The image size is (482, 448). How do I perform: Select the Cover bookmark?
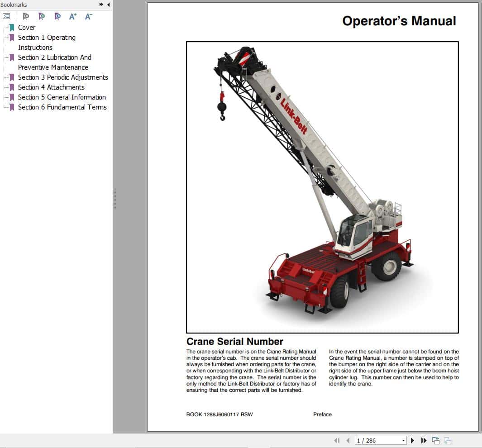coord(27,28)
